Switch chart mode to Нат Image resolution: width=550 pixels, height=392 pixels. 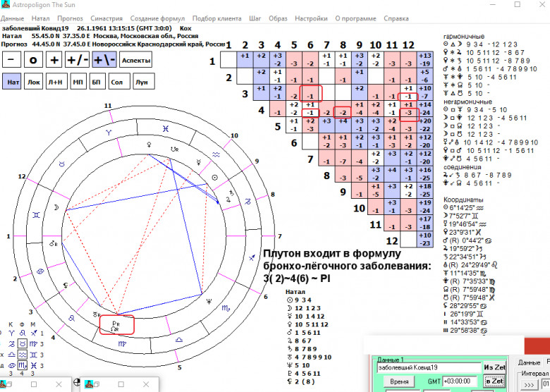point(13,81)
